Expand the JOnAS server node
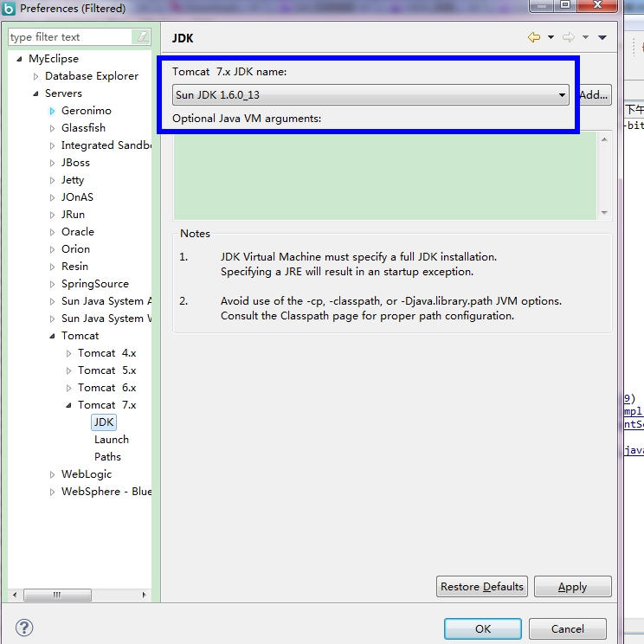This screenshot has width=644, height=644. tap(52, 197)
